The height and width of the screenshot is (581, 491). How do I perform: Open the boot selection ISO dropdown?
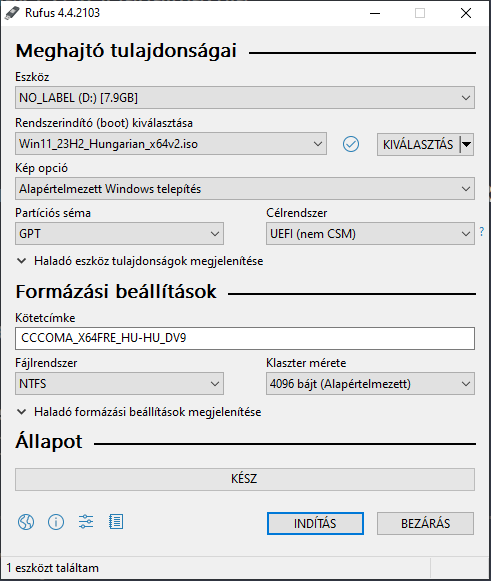171,144
